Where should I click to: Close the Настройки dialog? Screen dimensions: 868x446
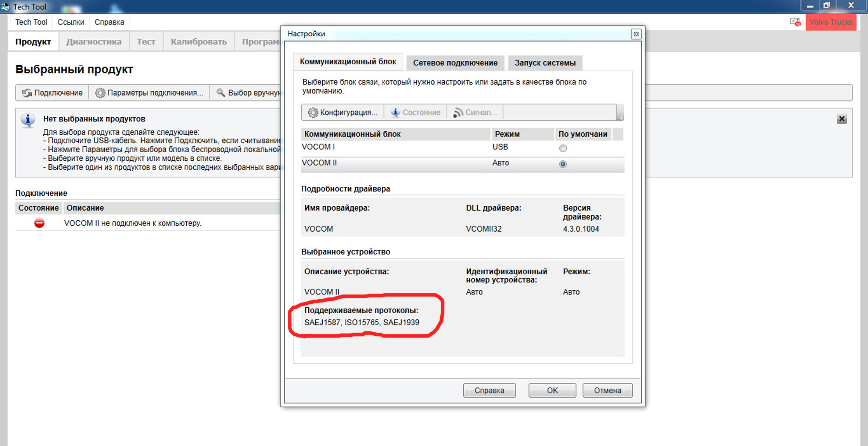point(636,34)
